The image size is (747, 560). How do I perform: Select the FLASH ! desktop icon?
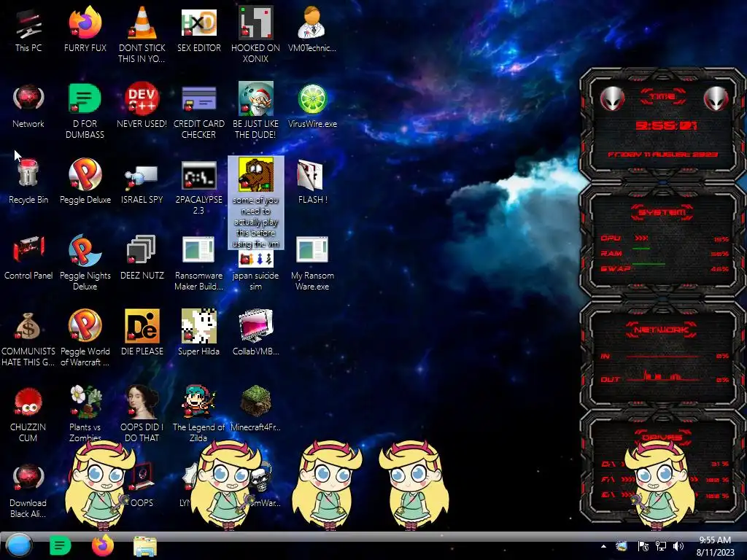(312, 182)
